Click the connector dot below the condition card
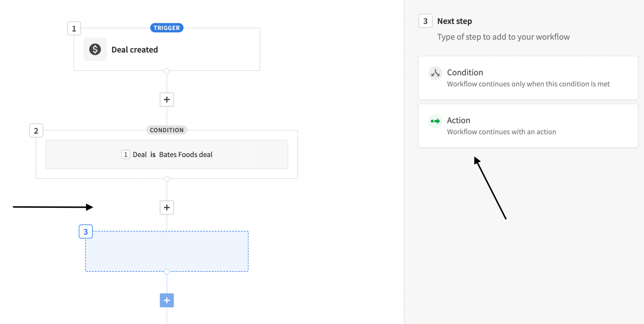This screenshot has height=324, width=644. (x=167, y=179)
